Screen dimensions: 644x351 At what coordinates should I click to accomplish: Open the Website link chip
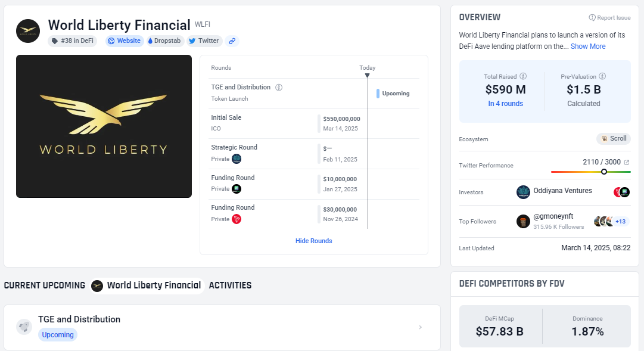click(125, 41)
